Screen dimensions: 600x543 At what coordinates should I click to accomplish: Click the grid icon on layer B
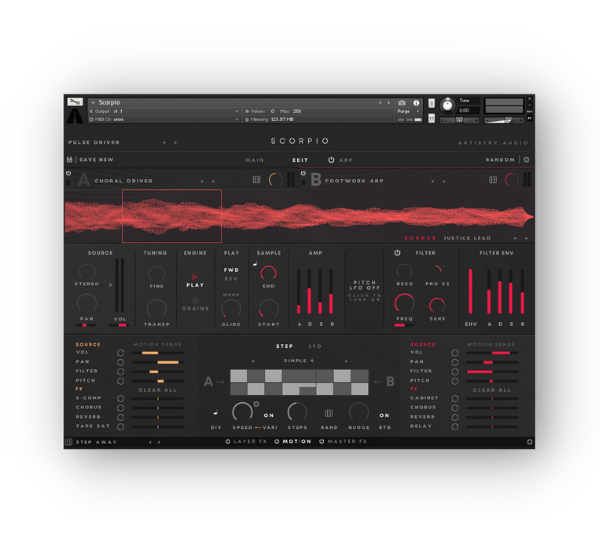point(493,180)
